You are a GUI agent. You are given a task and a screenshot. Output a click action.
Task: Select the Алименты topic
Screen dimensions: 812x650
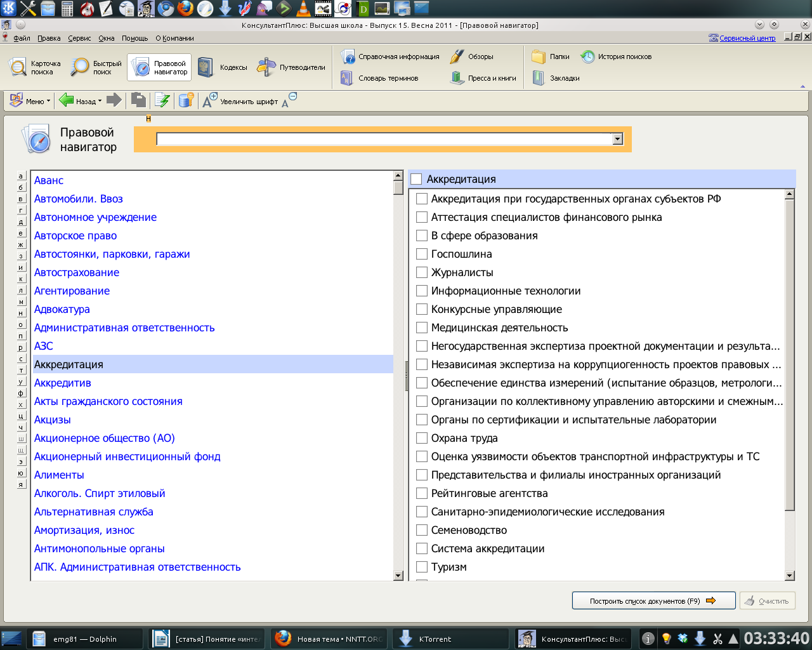pos(59,475)
